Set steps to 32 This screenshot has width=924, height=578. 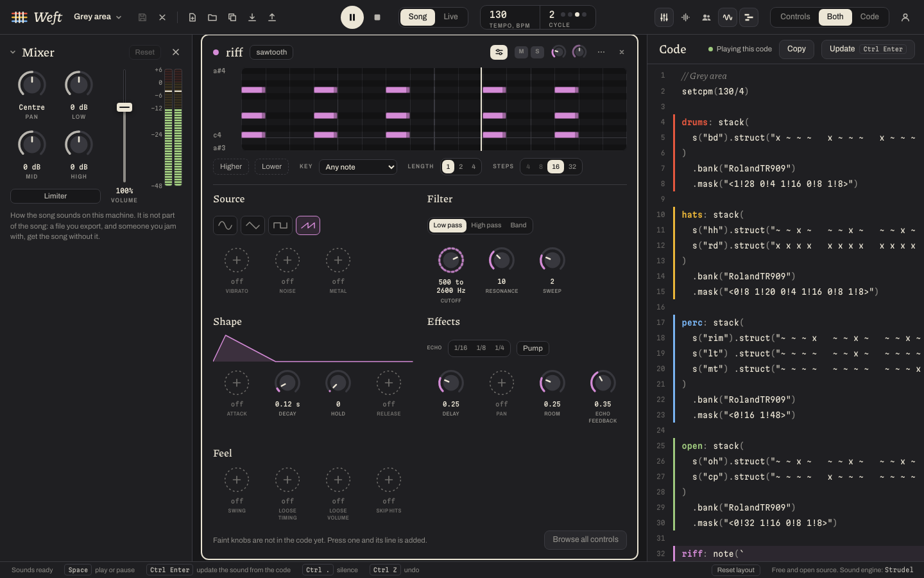pyautogui.click(x=572, y=166)
